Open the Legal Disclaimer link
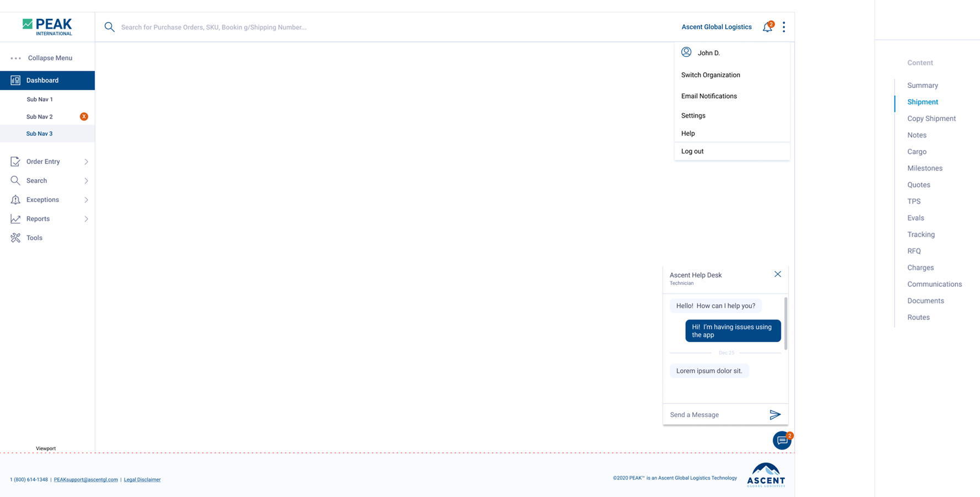The width and height of the screenshot is (980, 497). tap(142, 479)
